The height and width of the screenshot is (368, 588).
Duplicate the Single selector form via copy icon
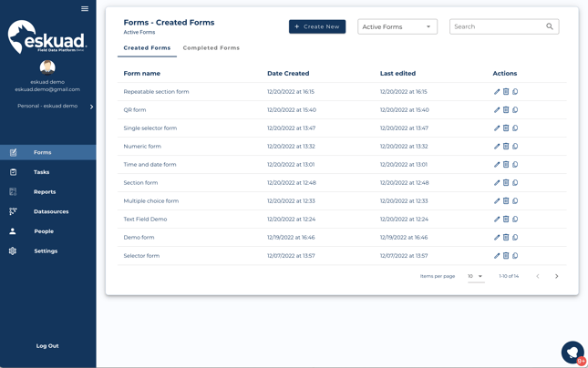coord(515,128)
